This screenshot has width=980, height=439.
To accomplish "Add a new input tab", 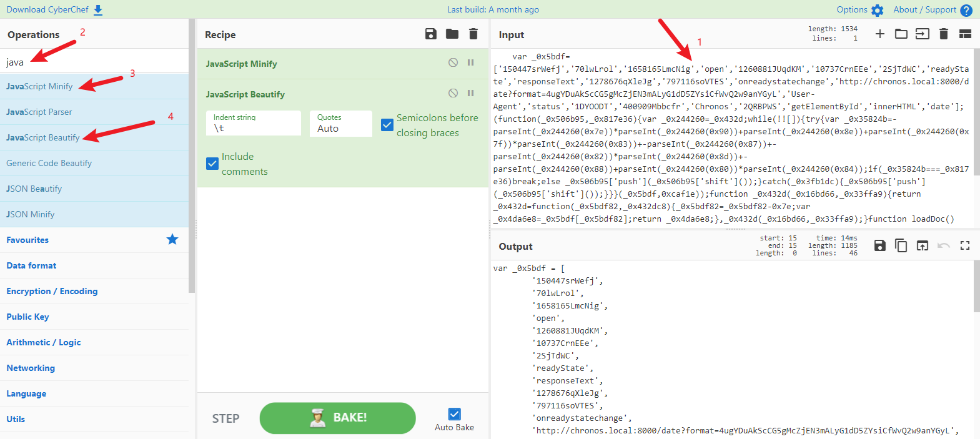I will [x=879, y=34].
